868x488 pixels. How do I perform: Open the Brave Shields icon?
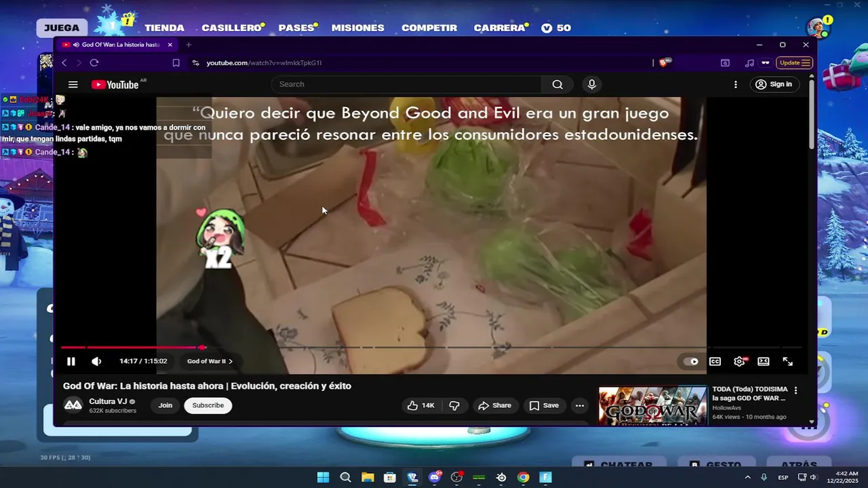[x=665, y=62]
